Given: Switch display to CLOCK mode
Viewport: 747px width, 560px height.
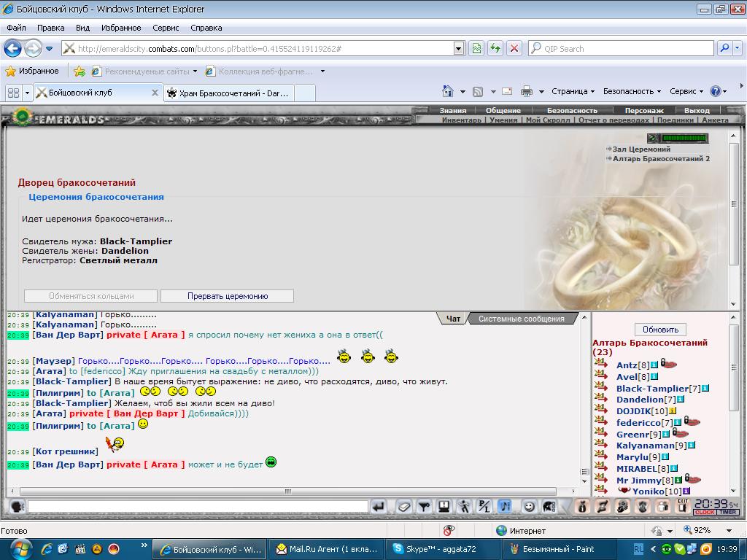Looking at the screenshot, I should pyautogui.click(x=705, y=513).
